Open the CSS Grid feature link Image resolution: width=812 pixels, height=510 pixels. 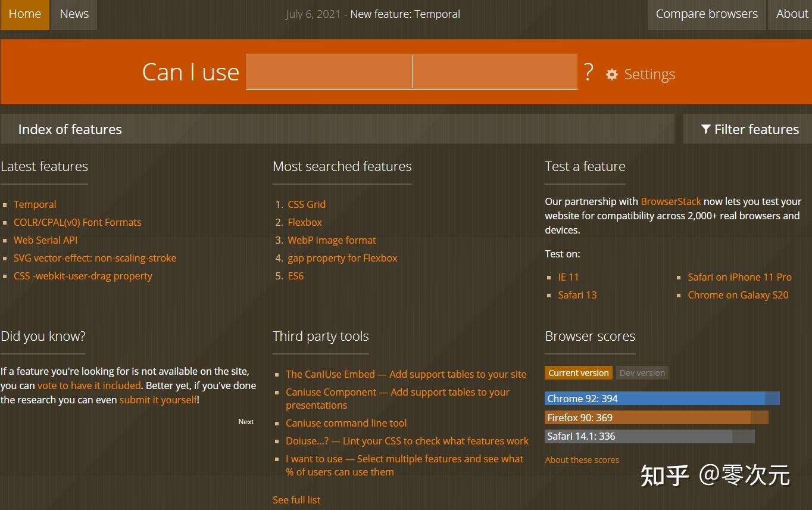pyautogui.click(x=307, y=204)
